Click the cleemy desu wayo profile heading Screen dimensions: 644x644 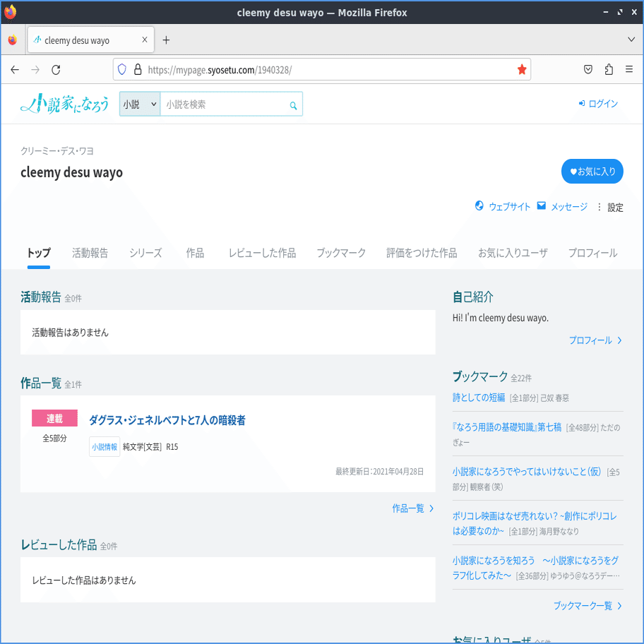(71, 172)
